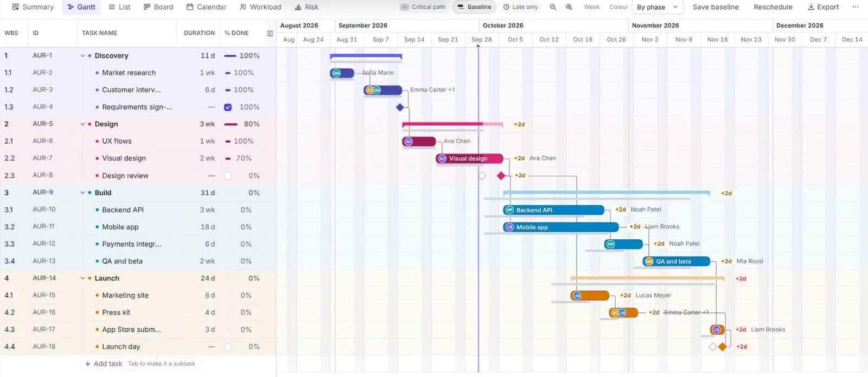Click the Design review red milestone diamond
Screen dimensions: 868x377
(x=501, y=176)
